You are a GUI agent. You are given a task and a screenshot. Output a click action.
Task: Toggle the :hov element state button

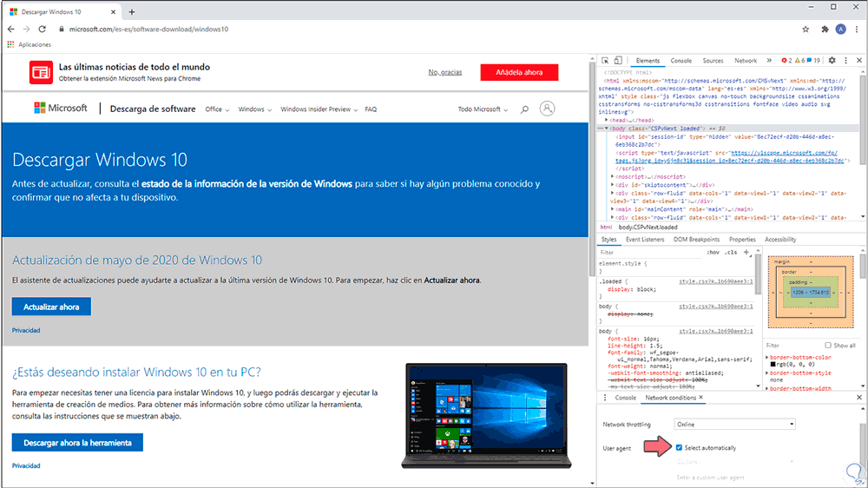tap(713, 252)
